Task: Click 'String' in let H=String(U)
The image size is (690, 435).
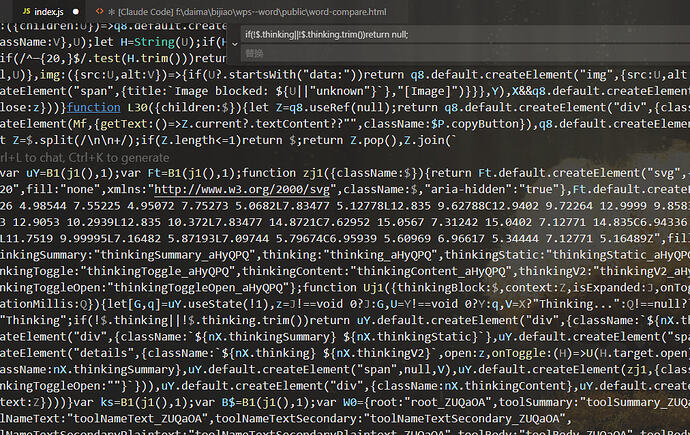Action: [154, 42]
